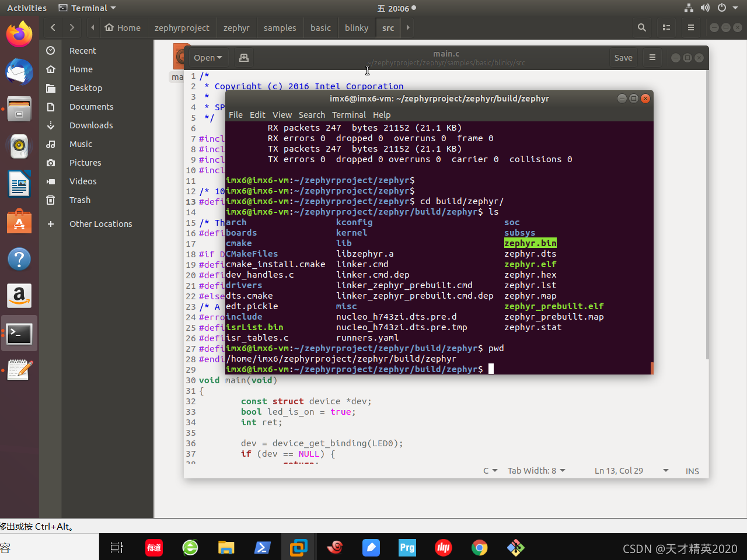Open VMware icon in Windows taskbar
The width and height of the screenshot is (747, 560).
pyautogui.click(x=299, y=547)
